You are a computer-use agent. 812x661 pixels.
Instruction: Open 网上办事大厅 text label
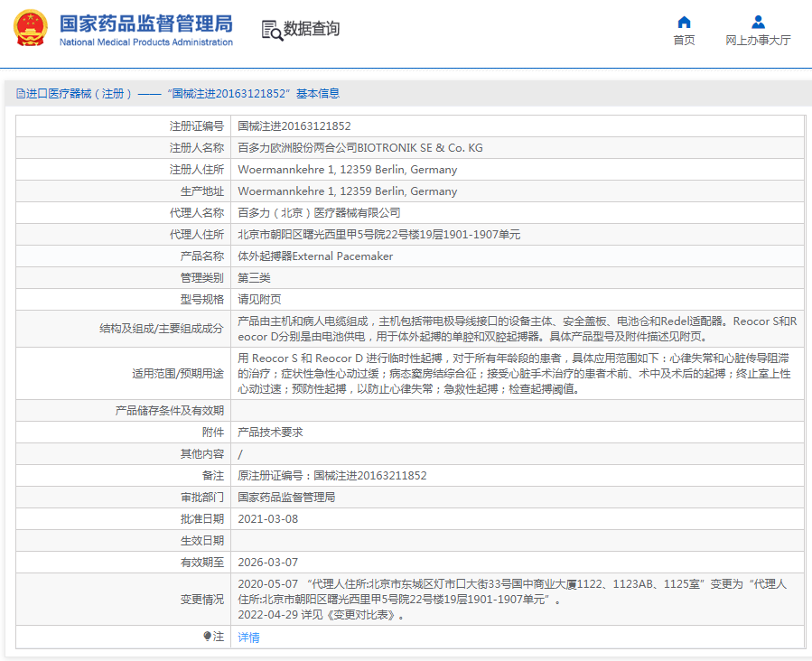(x=758, y=41)
